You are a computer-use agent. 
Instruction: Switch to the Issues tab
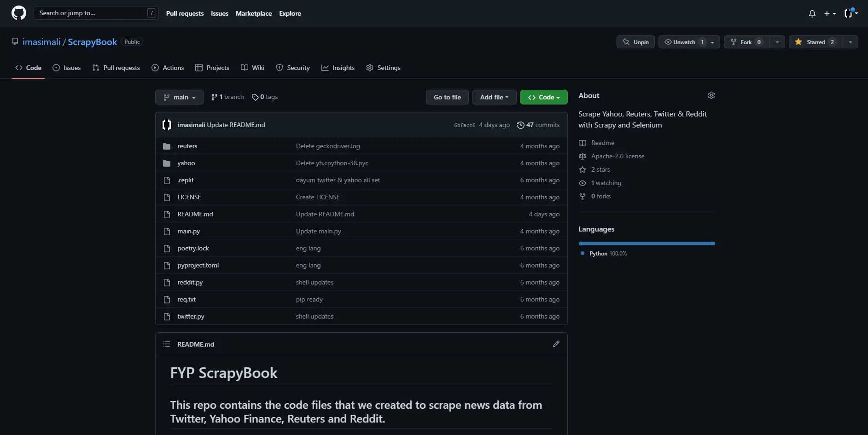pyautogui.click(x=67, y=68)
